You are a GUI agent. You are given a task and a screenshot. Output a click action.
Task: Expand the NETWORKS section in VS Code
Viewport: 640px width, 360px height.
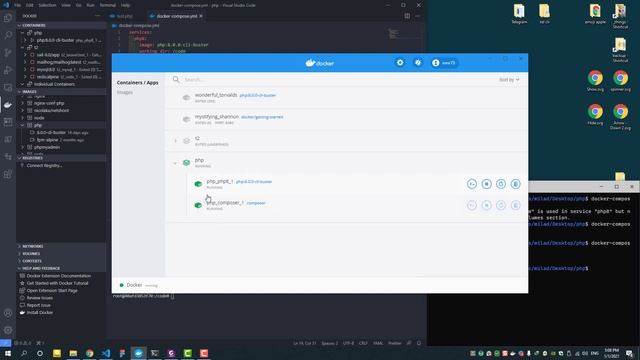[x=61, y=247]
